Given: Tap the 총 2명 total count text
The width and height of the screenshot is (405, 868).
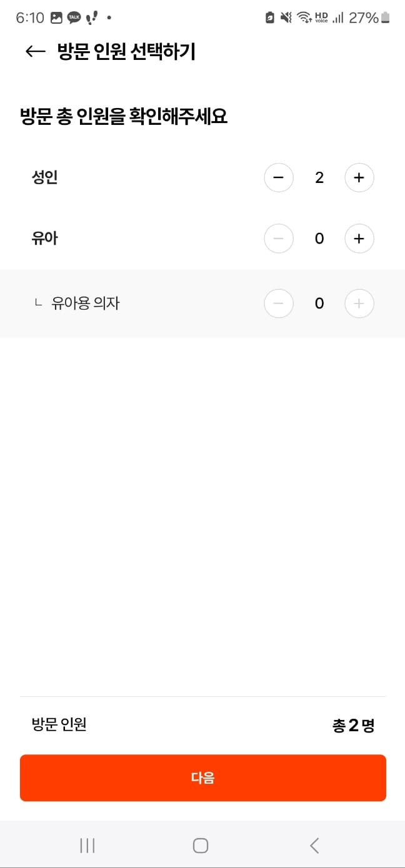Looking at the screenshot, I should tap(353, 724).
